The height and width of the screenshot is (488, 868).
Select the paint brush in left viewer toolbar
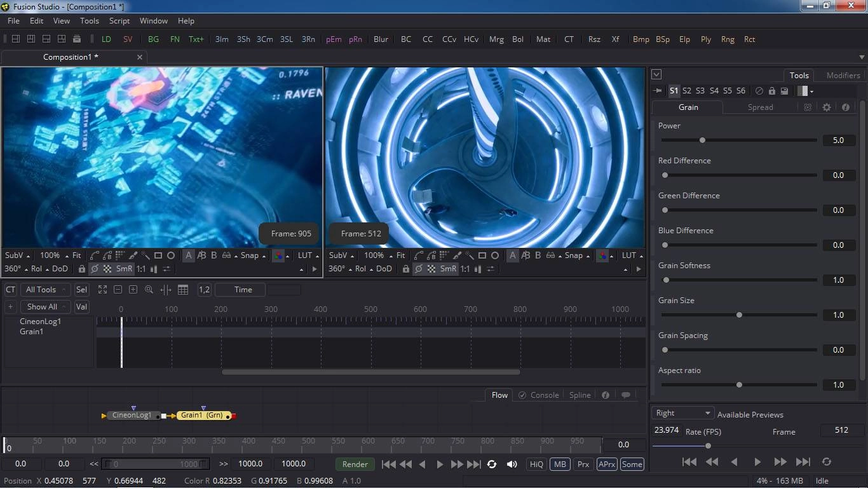click(x=133, y=255)
